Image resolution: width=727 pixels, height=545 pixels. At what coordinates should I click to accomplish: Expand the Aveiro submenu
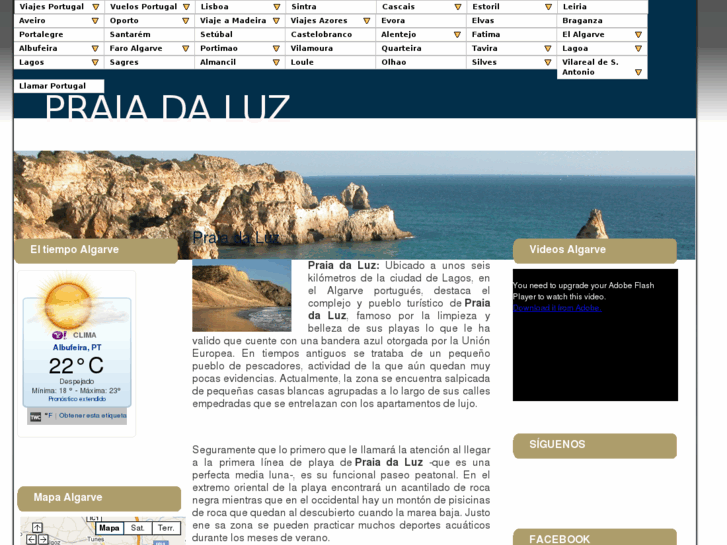[x=95, y=21]
